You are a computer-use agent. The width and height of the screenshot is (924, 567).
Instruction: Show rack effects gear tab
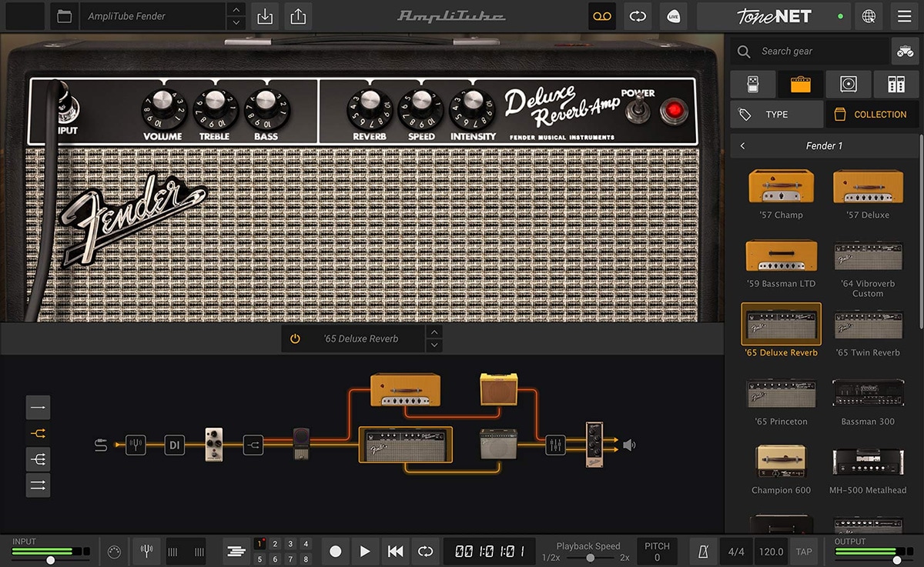896,83
